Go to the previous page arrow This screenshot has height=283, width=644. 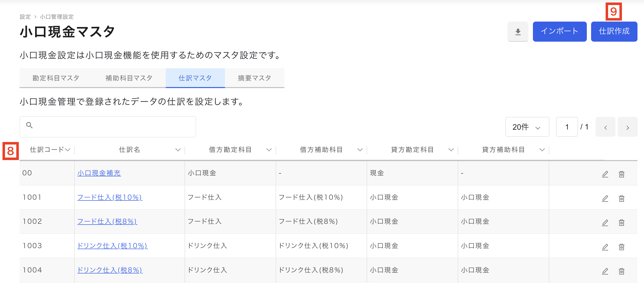605,127
